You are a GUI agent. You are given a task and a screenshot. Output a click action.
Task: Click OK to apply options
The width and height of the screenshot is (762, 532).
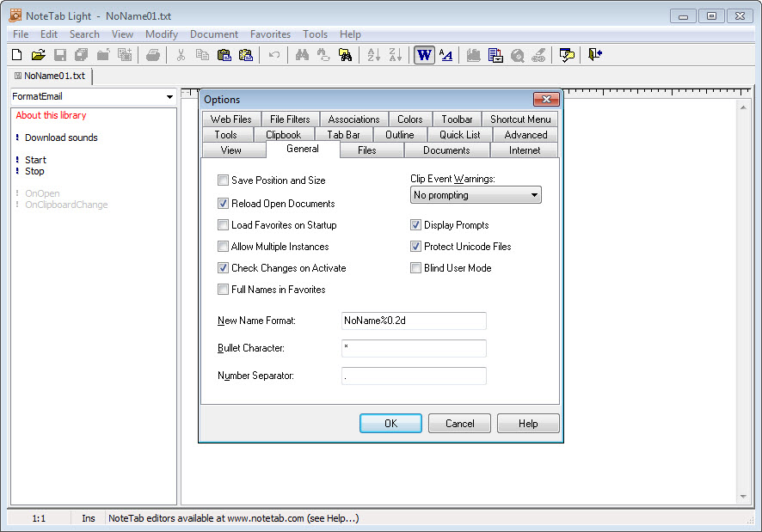point(390,424)
